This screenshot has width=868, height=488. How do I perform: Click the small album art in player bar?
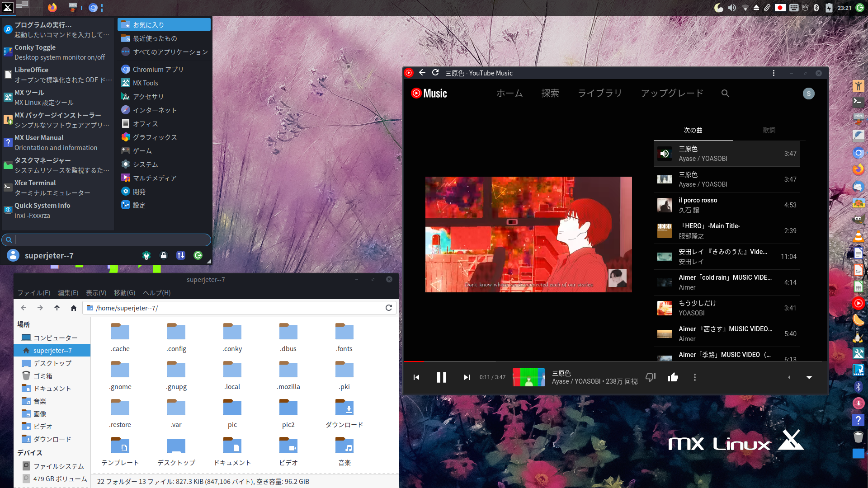(528, 377)
